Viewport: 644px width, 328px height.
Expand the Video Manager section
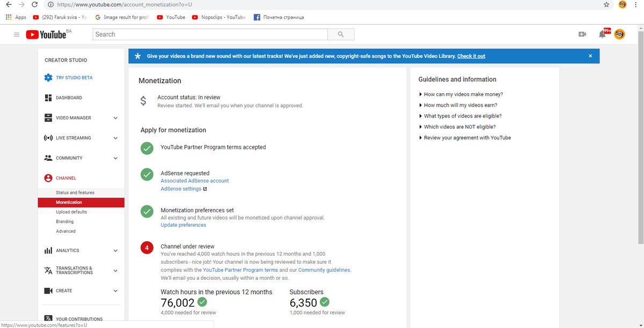(x=115, y=118)
